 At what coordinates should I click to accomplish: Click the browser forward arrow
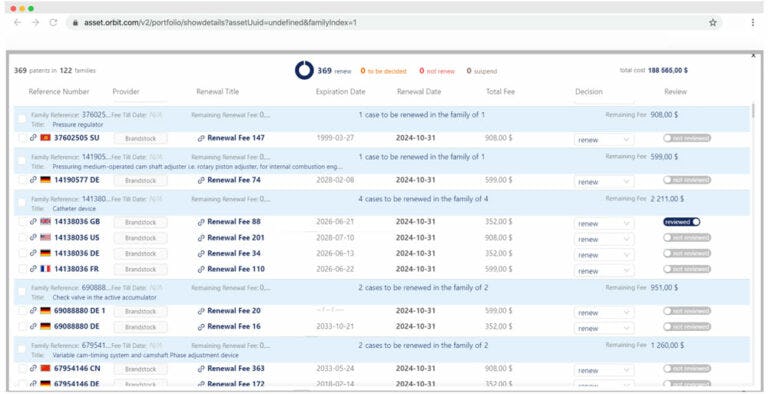[35, 23]
